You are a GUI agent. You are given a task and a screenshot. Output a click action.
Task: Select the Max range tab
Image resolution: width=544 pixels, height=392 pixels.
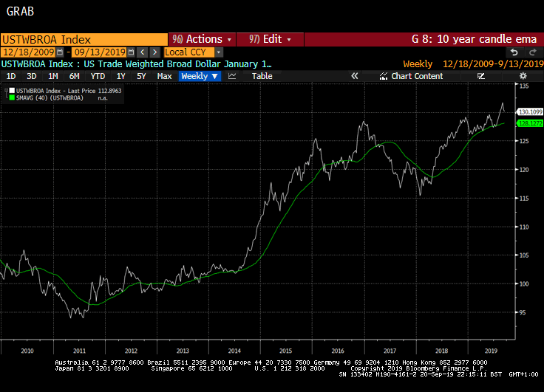pyautogui.click(x=164, y=76)
